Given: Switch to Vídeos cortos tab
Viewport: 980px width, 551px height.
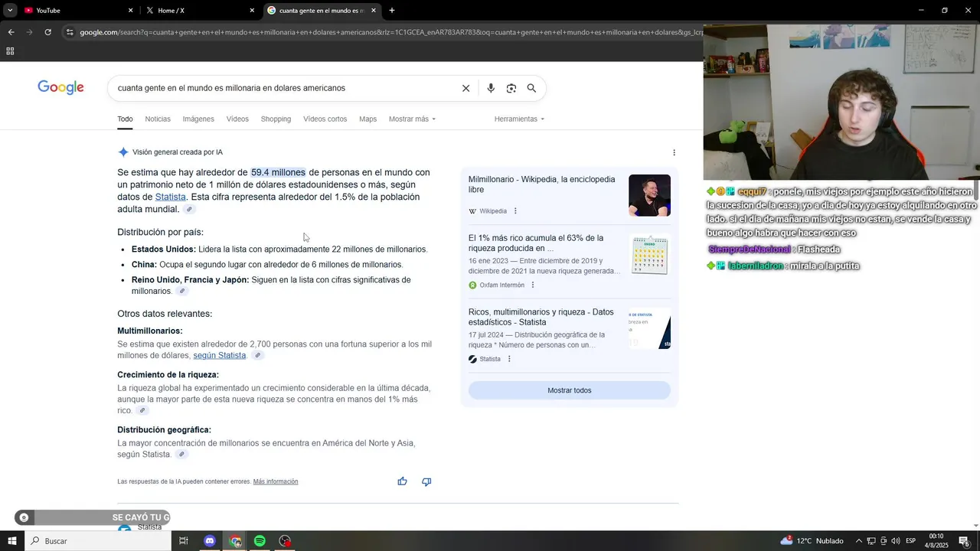Looking at the screenshot, I should pyautogui.click(x=325, y=119).
